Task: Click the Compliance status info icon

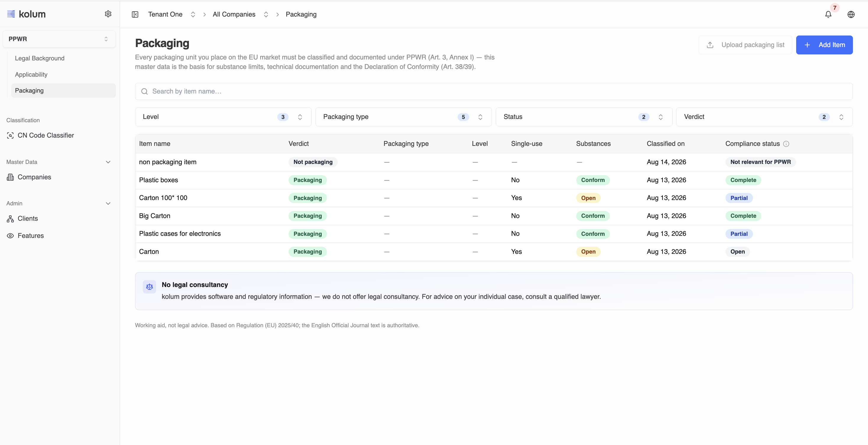Action: tap(786, 144)
